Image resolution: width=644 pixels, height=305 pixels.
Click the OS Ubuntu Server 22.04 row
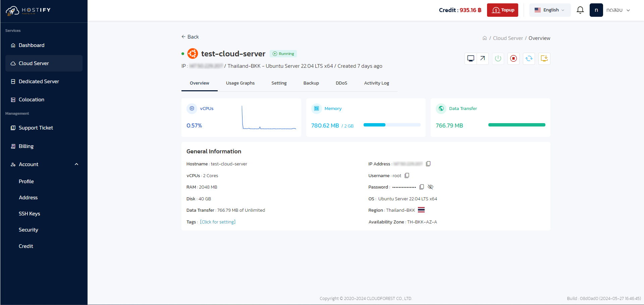[403, 199]
